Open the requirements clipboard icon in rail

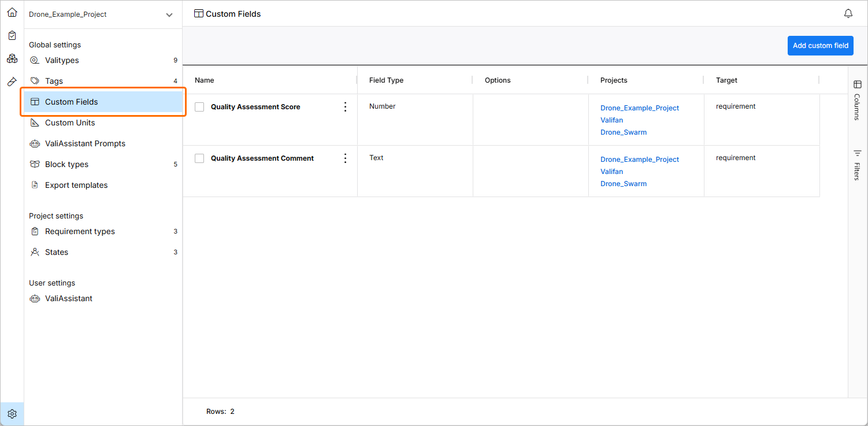[x=12, y=35]
